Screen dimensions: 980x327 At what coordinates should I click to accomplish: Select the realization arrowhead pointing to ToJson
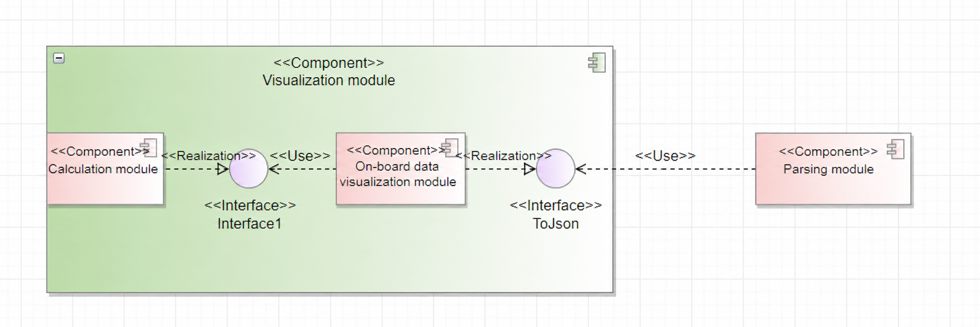click(x=530, y=169)
